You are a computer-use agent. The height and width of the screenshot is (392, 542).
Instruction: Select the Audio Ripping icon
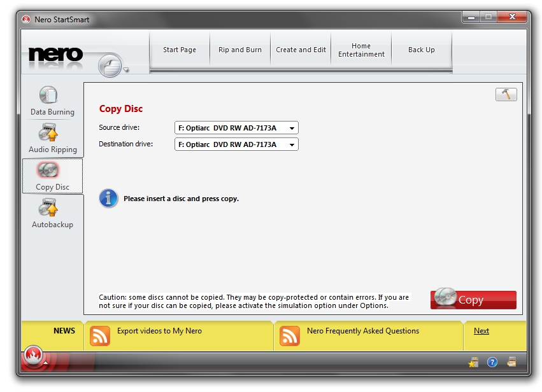point(48,132)
